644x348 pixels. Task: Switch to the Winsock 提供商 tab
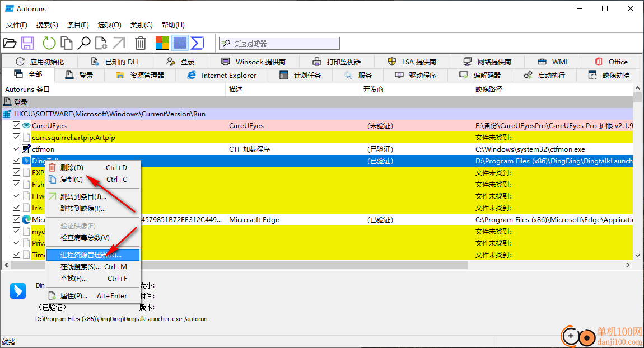(254, 62)
